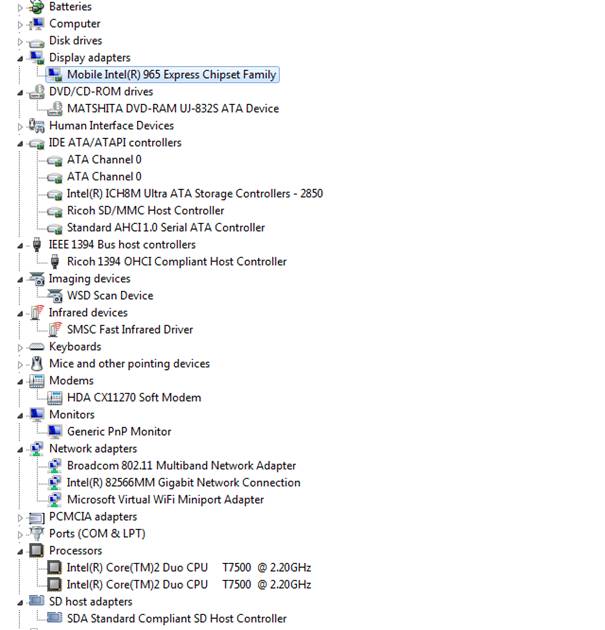This screenshot has width=605, height=630.
Task: Click the PCMCIA adapters category icon
Action: point(37,518)
